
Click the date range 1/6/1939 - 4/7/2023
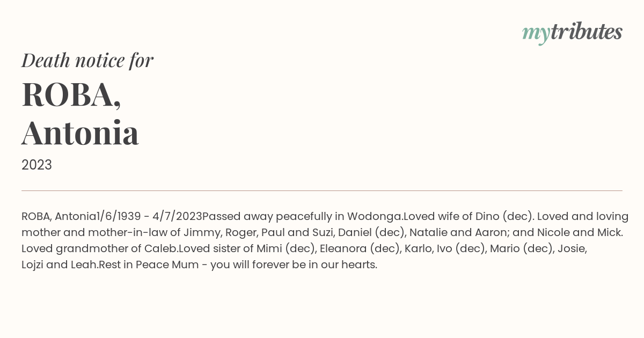149,216
